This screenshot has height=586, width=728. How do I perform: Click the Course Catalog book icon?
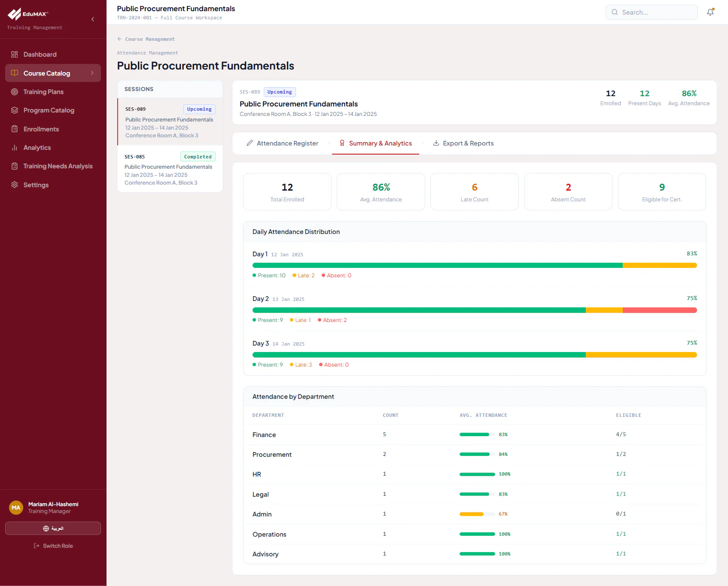(15, 73)
